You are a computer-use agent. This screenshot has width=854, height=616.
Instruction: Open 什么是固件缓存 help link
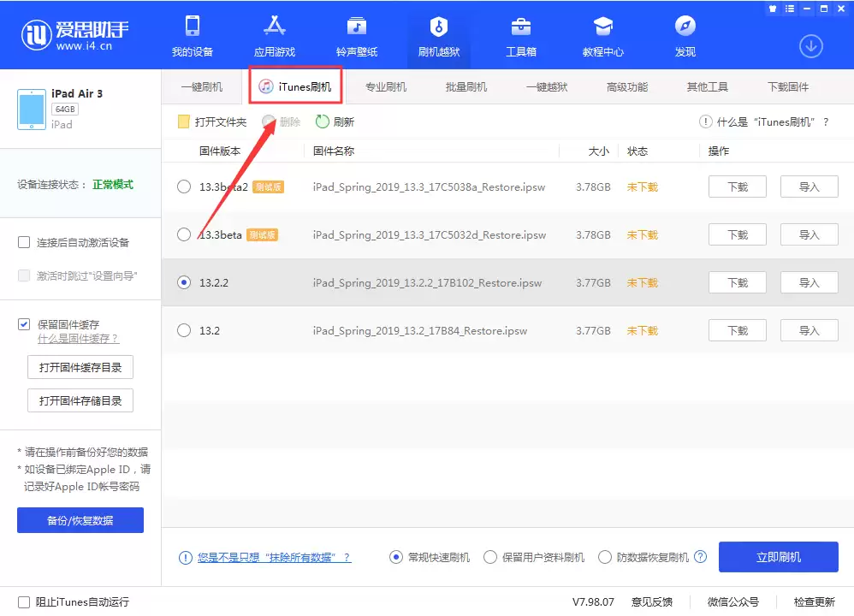tap(78, 338)
